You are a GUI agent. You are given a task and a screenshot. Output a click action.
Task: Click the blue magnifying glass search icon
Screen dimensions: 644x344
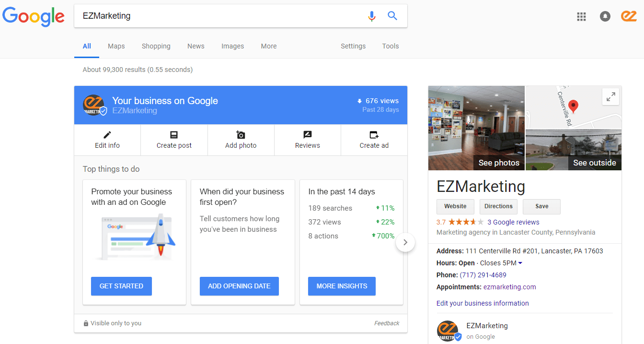392,16
